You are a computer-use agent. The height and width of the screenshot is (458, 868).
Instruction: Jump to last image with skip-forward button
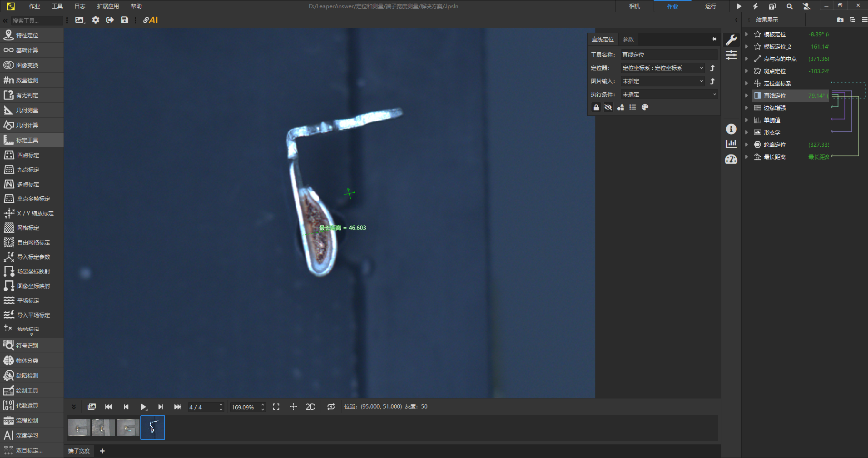(x=178, y=407)
